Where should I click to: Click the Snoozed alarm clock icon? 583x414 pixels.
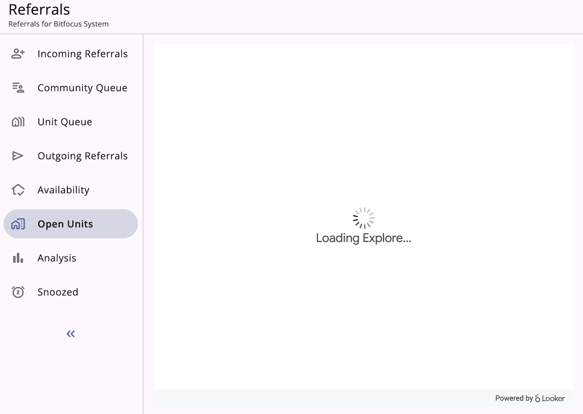(18, 292)
